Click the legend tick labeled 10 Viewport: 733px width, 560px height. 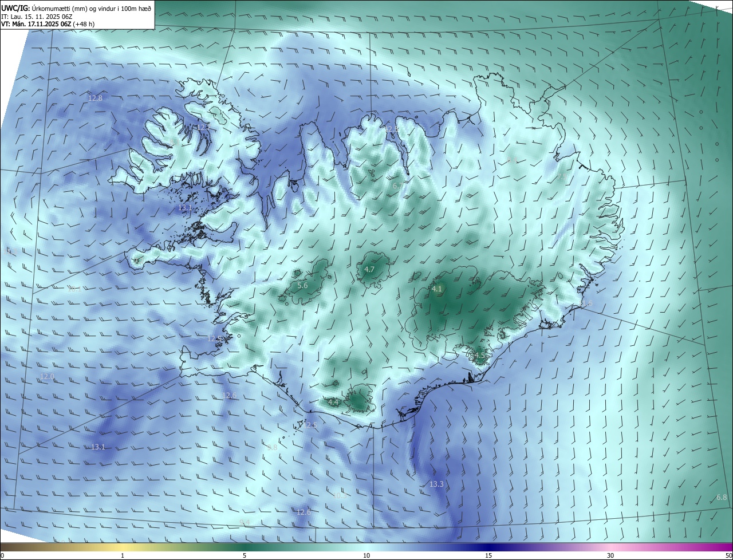[x=366, y=555]
